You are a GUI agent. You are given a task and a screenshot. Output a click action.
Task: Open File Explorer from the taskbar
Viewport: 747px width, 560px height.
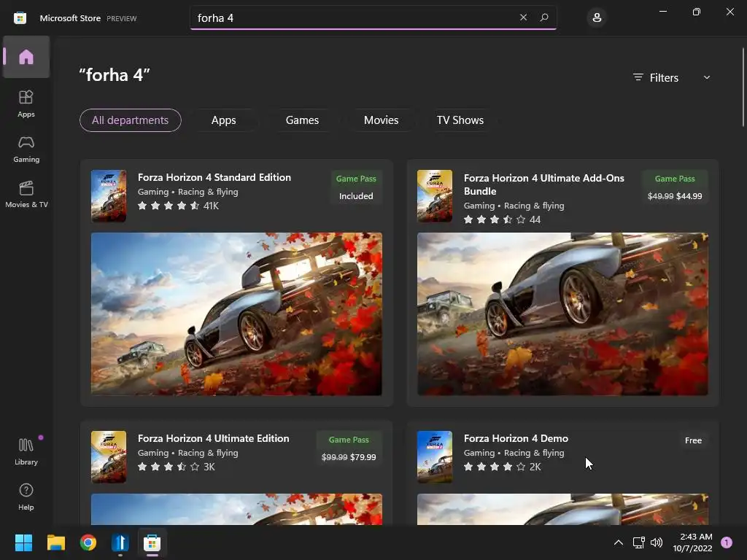55,542
